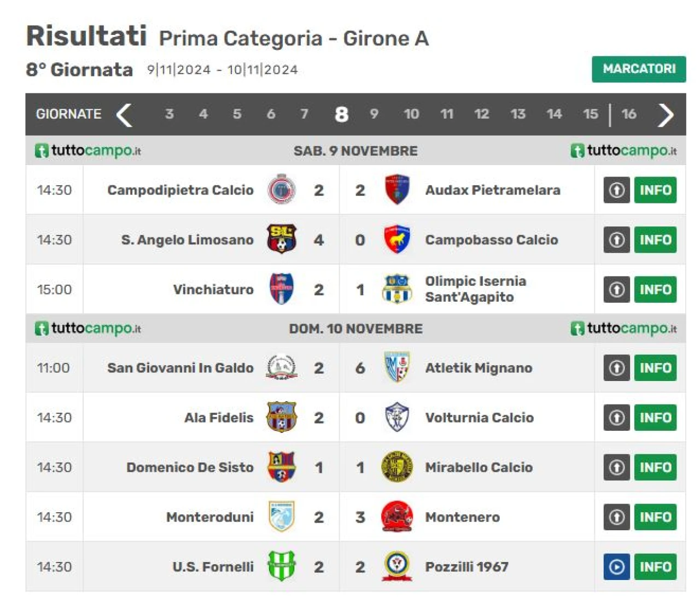The image size is (700, 598).
Task: Show next giornate with right chevron
Action: [665, 115]
